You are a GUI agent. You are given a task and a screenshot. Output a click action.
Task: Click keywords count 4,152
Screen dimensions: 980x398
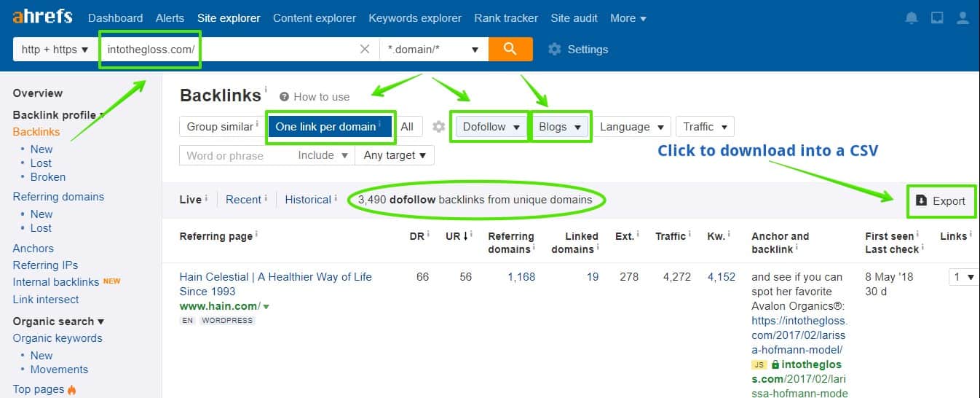click(x=722, y=277)
